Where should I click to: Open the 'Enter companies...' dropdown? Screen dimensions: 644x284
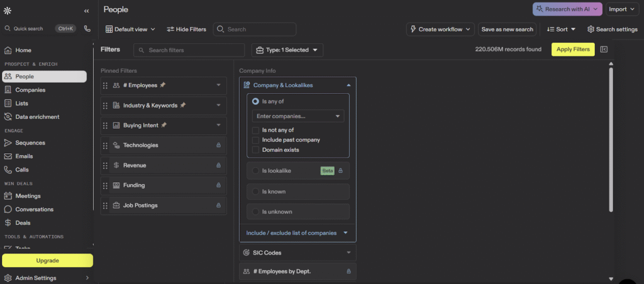[x=298, y=116]
